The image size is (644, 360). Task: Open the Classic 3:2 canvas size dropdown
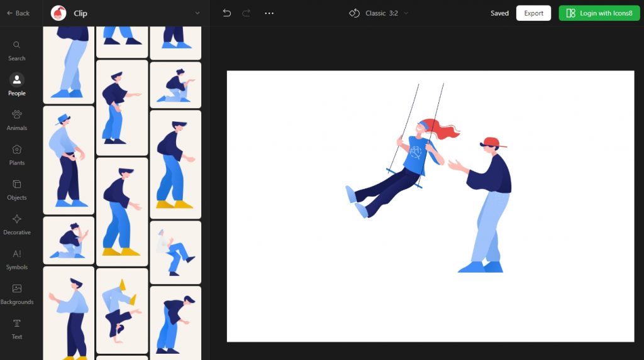pyautogui.click(x=379, y=13)
